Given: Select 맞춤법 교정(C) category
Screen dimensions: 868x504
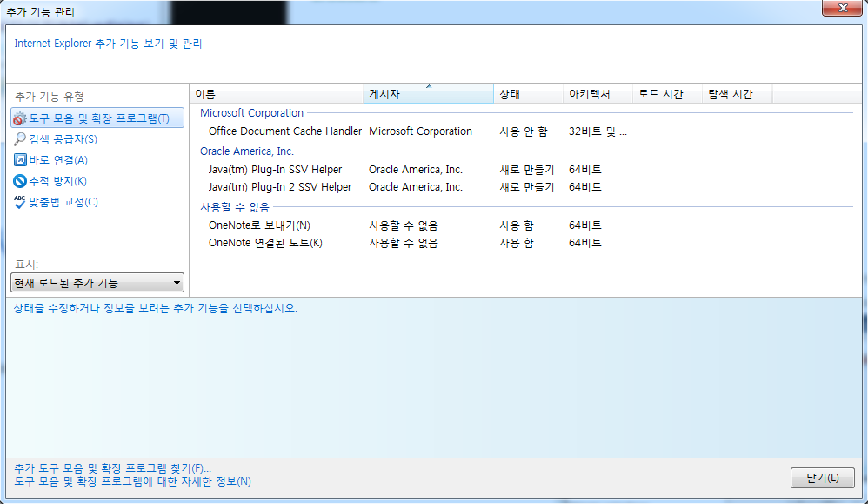Looking at the screenshot, I should 63,202.
